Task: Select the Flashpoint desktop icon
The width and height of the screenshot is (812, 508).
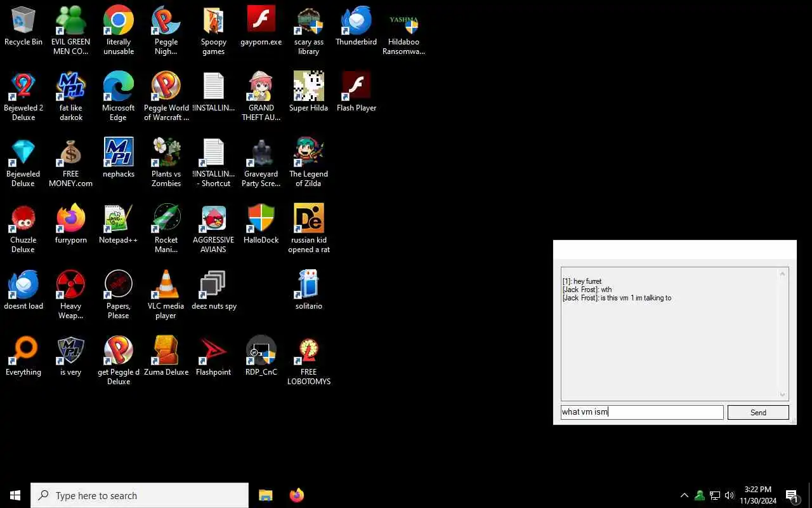Action: click(x=214, y=356)
